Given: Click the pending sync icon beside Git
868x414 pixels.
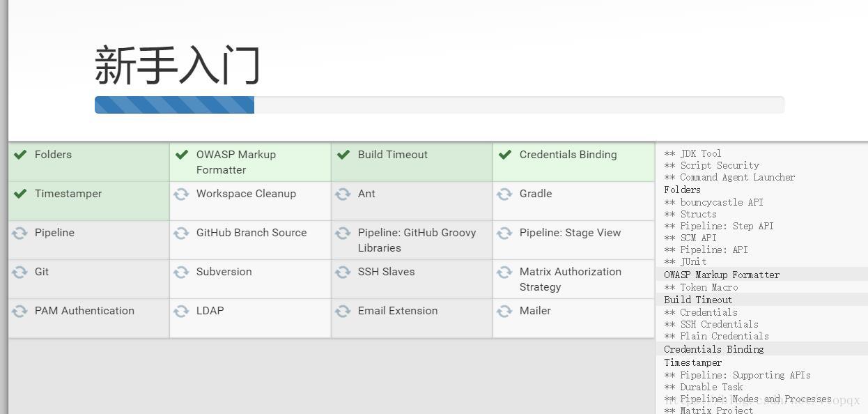Looking at the screenshot, I should tap(20, 272).
